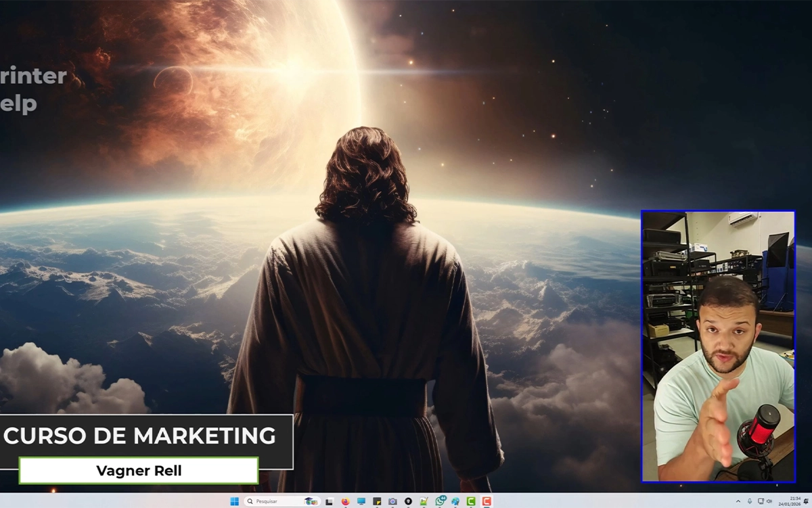Screen dimensions: 812x508
Task: Open the Sticky Notes taskbar icon
Action: click(377, 501)
